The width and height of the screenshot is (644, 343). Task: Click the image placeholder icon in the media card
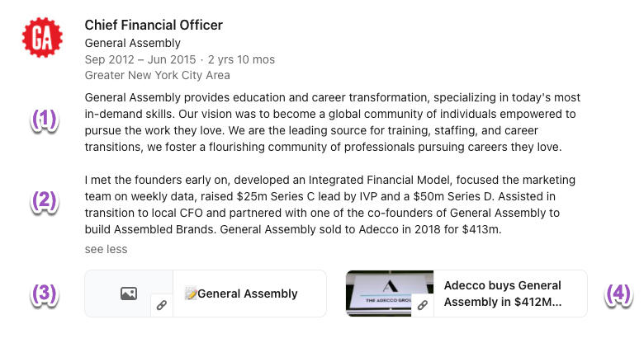129,293
